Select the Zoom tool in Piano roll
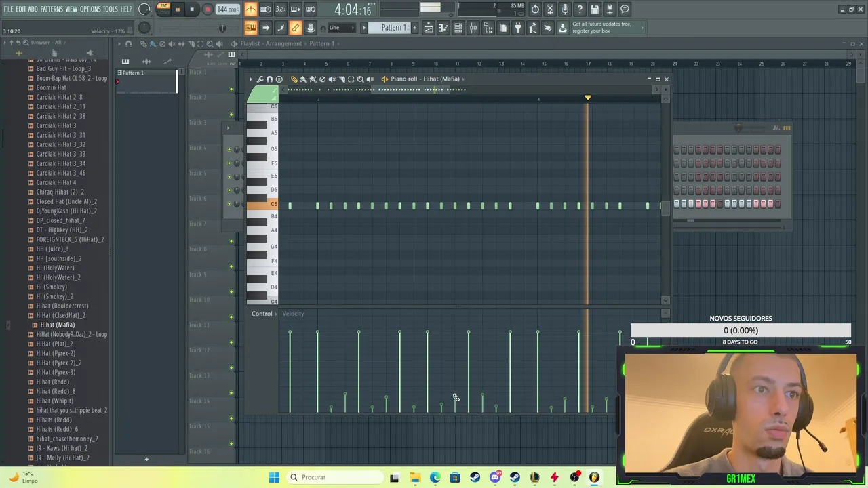Image resolution: width=868 pixels, height=488 pixels. coord(360,79)
